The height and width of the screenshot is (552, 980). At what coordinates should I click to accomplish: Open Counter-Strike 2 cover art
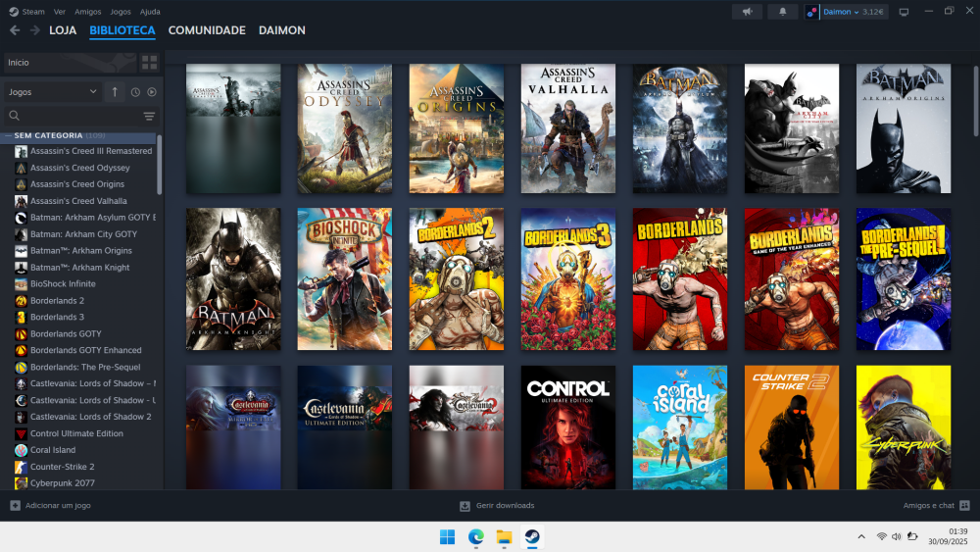coord(792,427)
